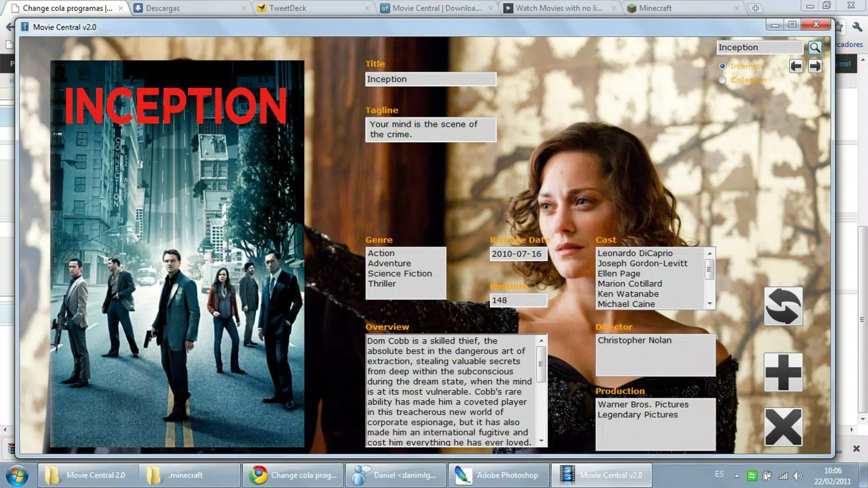868x488 pixels.
Task: Select Ellen Page in the Cast list
Action: 619,273
